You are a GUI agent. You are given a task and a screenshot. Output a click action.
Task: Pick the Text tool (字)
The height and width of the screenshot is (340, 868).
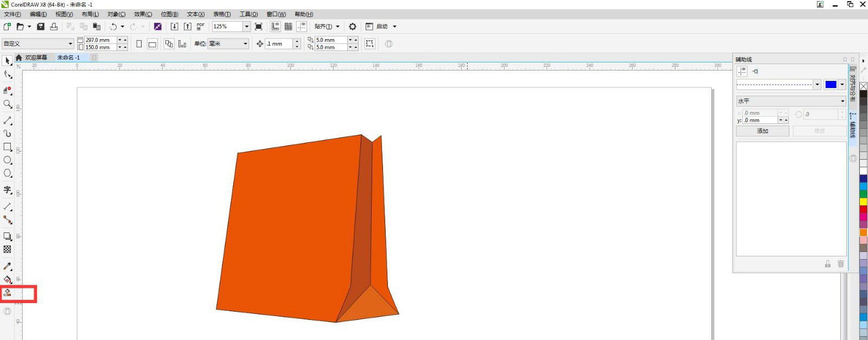pyautogui.click(x=8, y=190)
